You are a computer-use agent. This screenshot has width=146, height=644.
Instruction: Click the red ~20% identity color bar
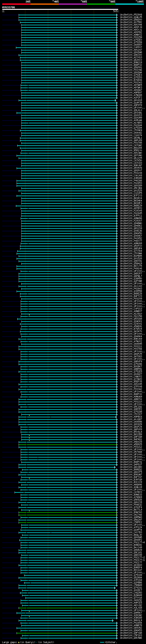(16, 4)
